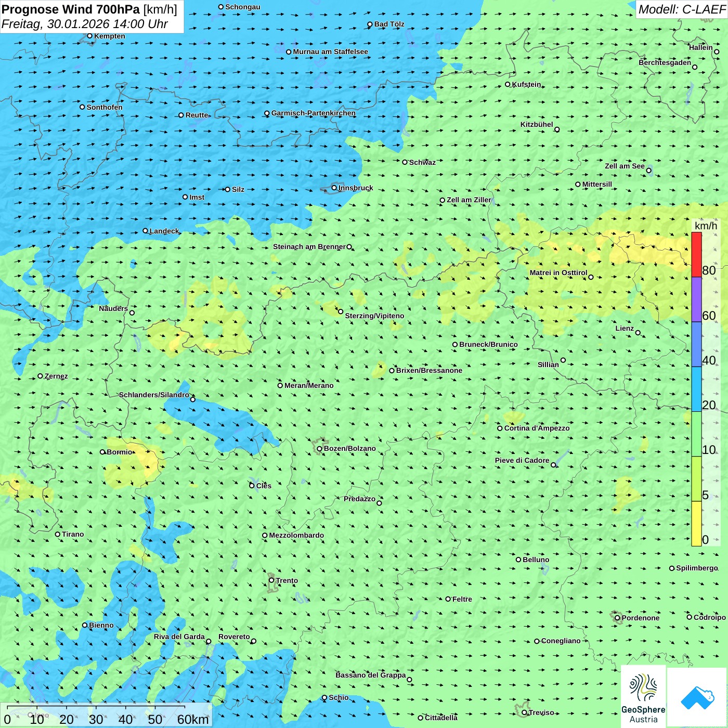Click the Brixen/Bressanone label
Viewport: 728px width, 728px height.
point(429,370)
